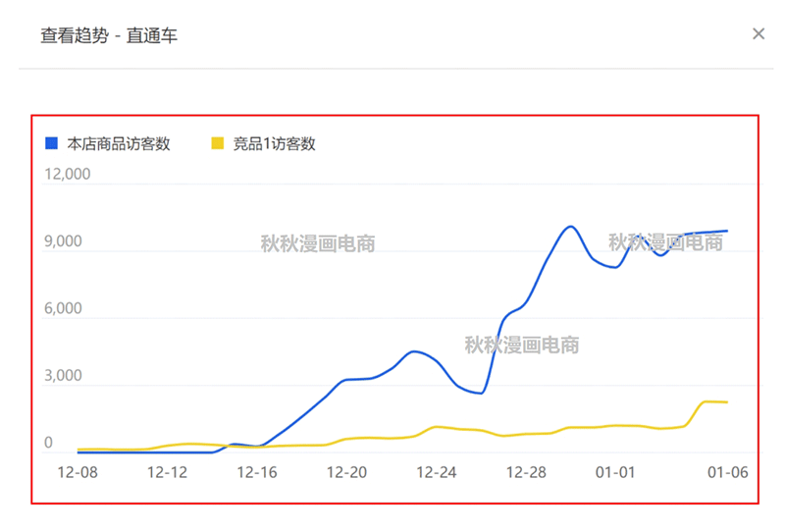This screenshot has height=532, width=785.
Task: Select the 12-28 date on the x-axis
Action: pyautogui.click(x=526, y=472)
